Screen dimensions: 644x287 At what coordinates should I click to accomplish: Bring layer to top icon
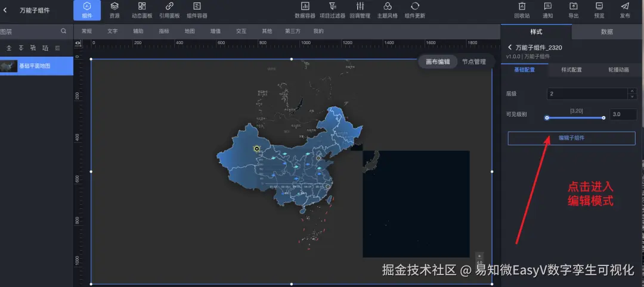[9, 48]
